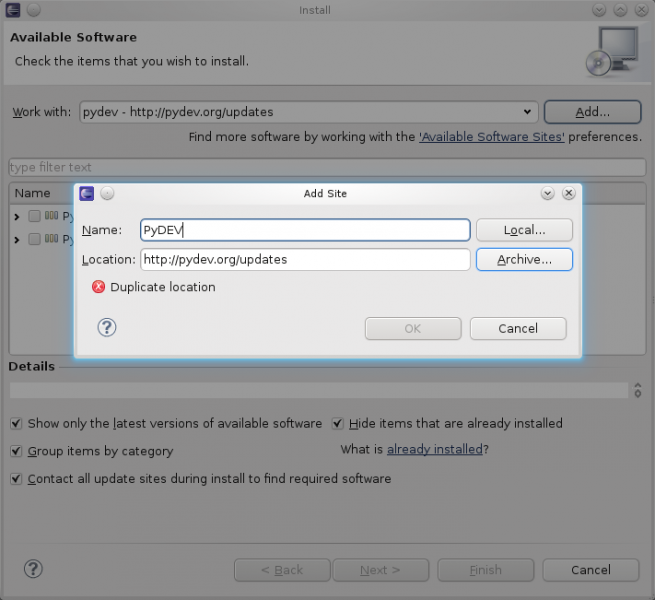Click the Details description text area
This screenshot has width=655, height=600.
pos(319,390)
